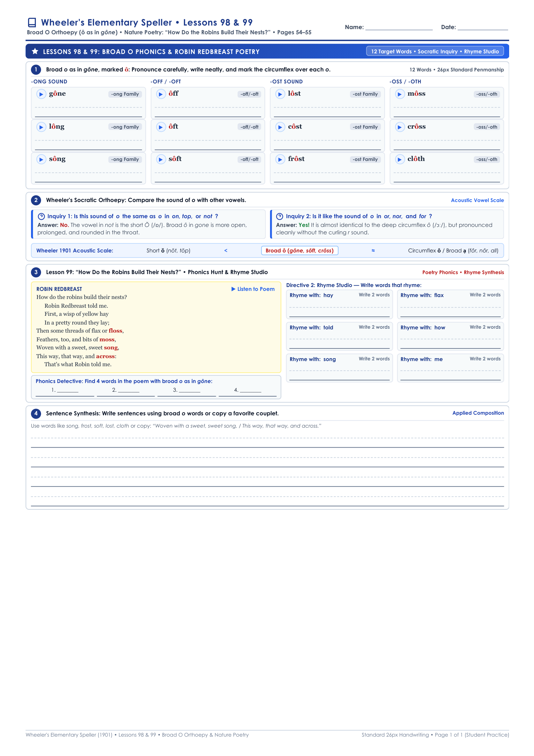Open the Acoustic Vowel Scale link
This screenshot has width=534, height=756.
click(477, 200)
